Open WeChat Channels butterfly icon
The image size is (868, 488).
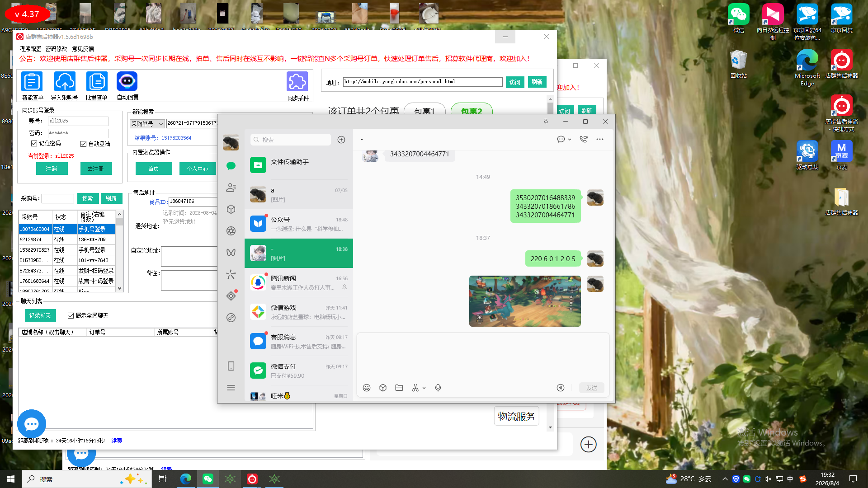point(231,253)
